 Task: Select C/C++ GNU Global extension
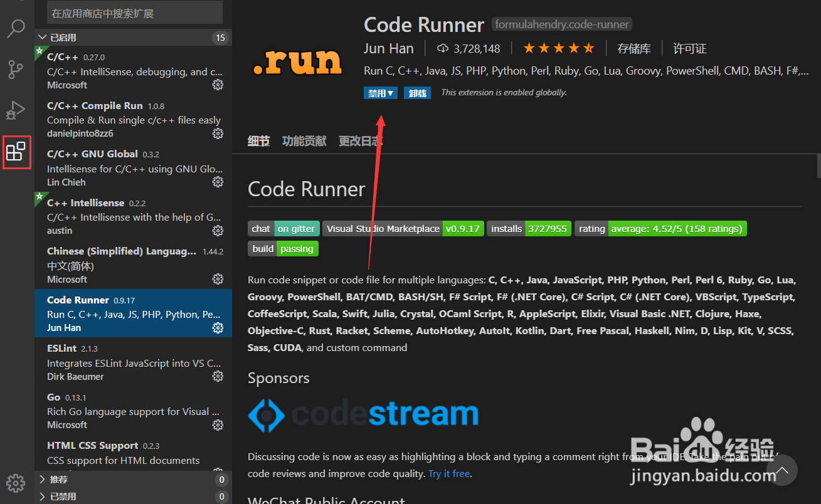coord(133,167)
